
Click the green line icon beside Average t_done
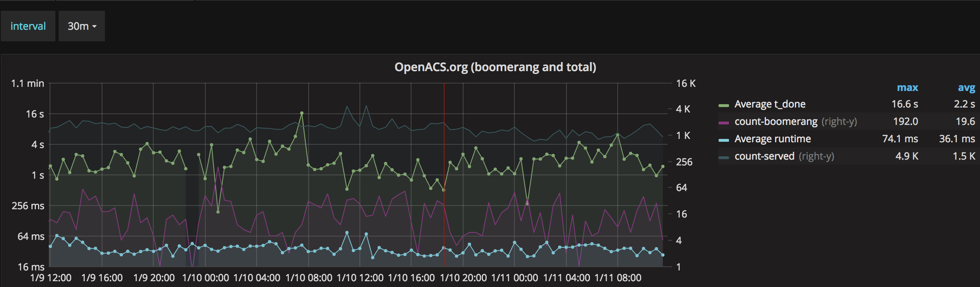724,104
